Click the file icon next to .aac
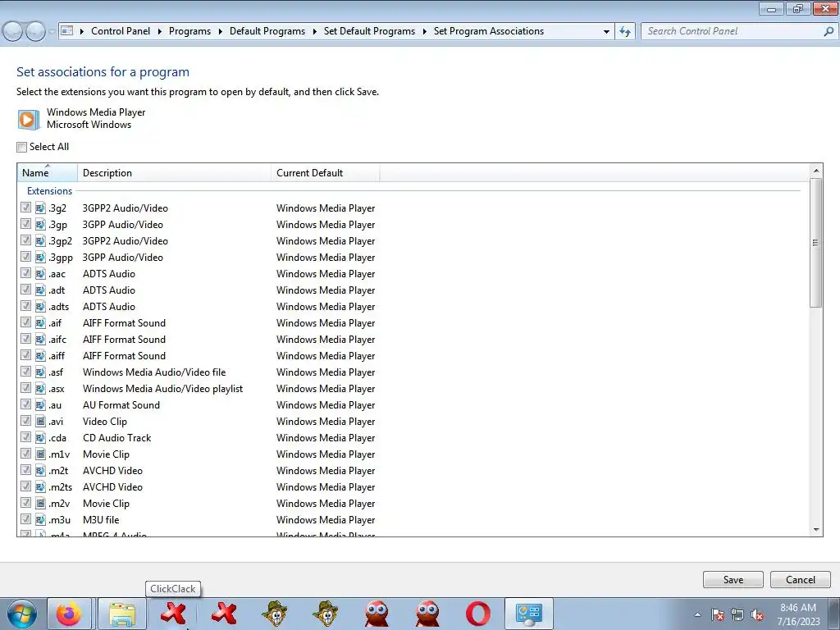The width and height of the screenshot is (840, 630). [x=40, y=274]
